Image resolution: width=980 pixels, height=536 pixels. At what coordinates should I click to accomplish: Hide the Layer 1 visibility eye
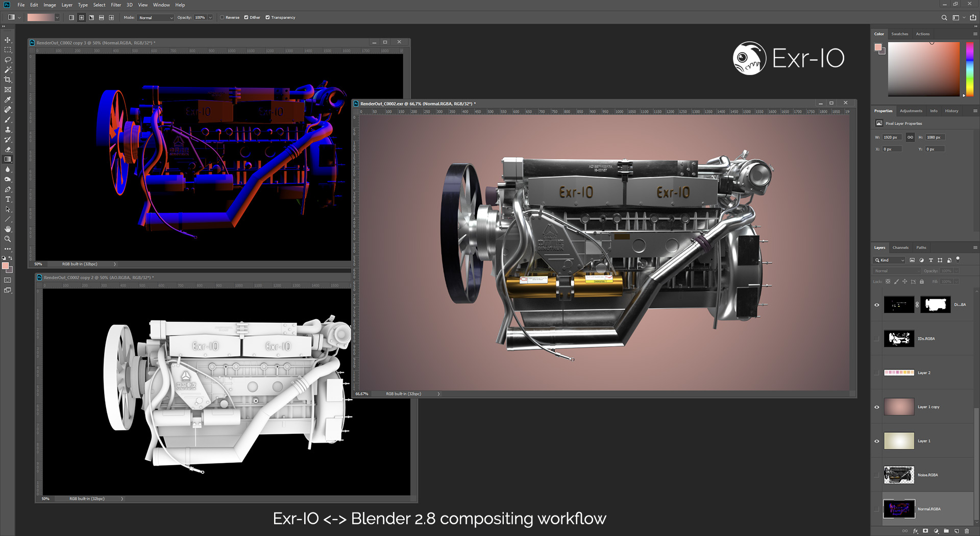click(877, 441)
